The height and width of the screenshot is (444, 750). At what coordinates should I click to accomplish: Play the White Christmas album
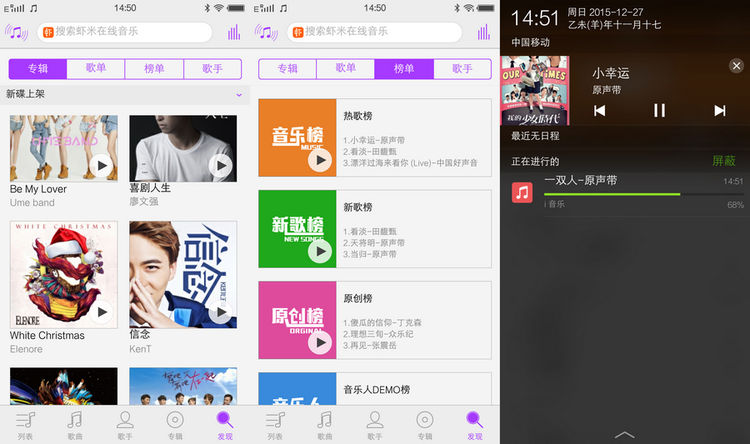tap(101, 312)
